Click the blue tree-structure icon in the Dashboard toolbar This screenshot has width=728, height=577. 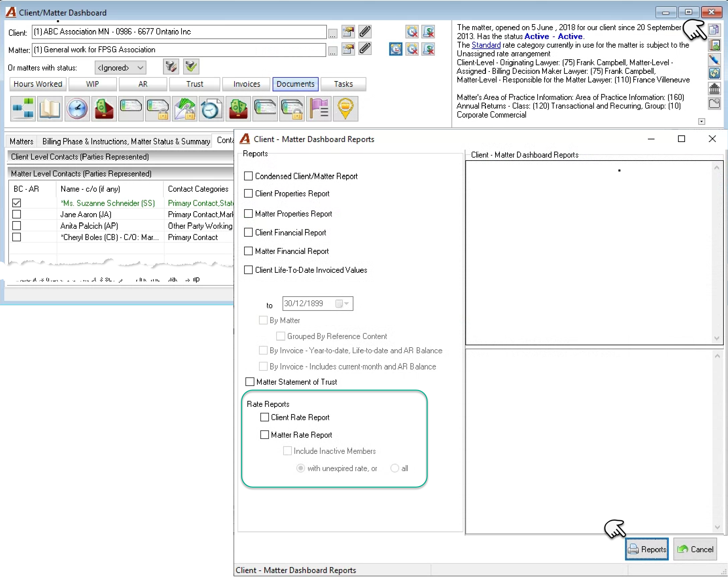click(23, 109)
